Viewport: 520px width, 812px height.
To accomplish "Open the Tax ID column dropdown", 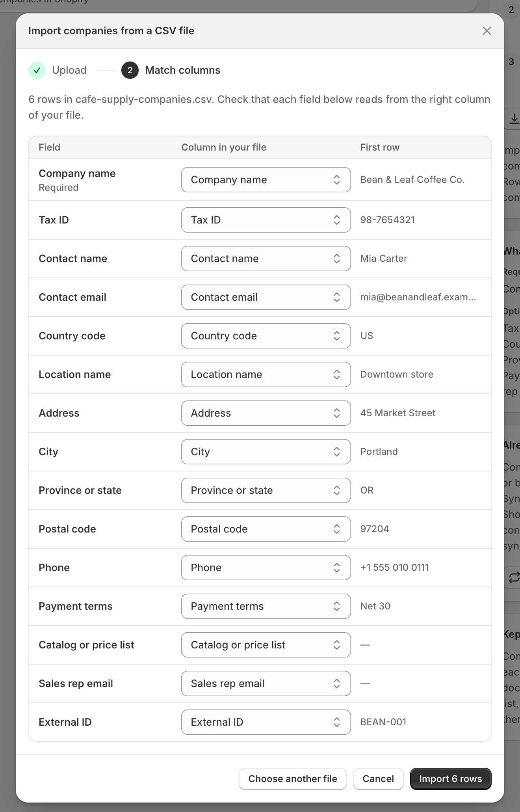I will (x=266, y=220).
